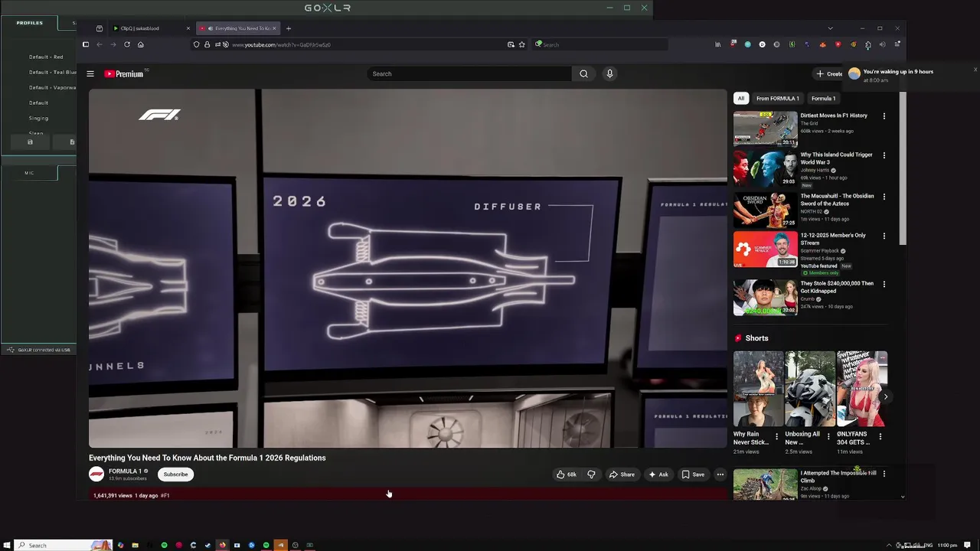Open options for The Macuahuitl video

tap(884, 197)
